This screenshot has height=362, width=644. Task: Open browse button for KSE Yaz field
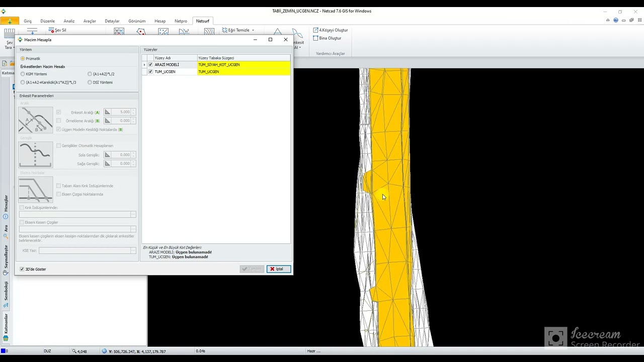click(x=133, y=250)
